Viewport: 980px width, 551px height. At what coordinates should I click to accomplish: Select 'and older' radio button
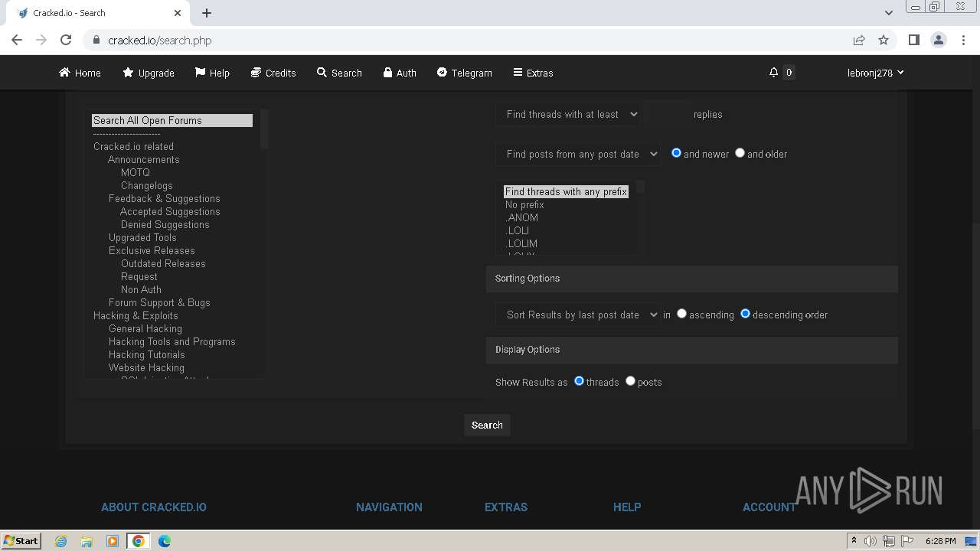pos(740,153)
